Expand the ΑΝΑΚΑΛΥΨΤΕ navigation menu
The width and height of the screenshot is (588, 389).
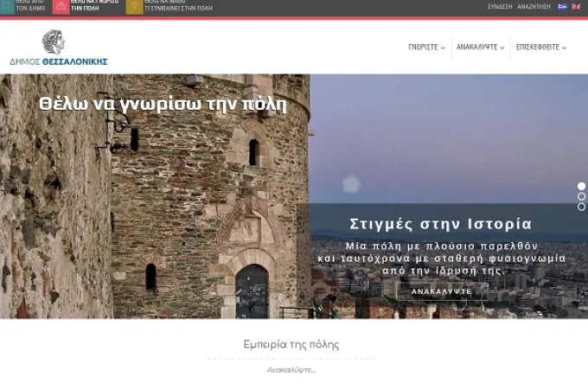coord(481,48)
